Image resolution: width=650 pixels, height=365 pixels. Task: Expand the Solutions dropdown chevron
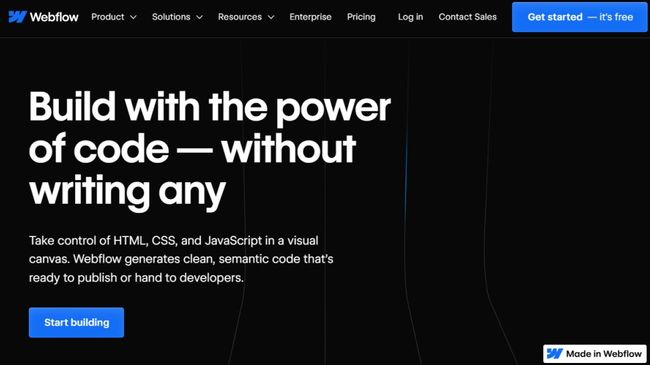199,17
